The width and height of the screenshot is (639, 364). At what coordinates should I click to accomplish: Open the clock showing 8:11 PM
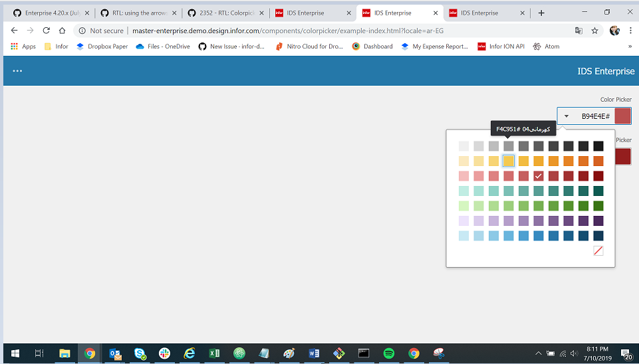coord(597,353)
